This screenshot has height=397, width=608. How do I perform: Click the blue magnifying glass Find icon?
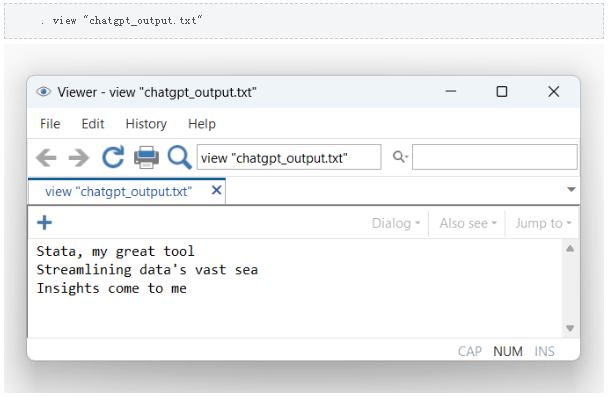click(x=180, y=157)
